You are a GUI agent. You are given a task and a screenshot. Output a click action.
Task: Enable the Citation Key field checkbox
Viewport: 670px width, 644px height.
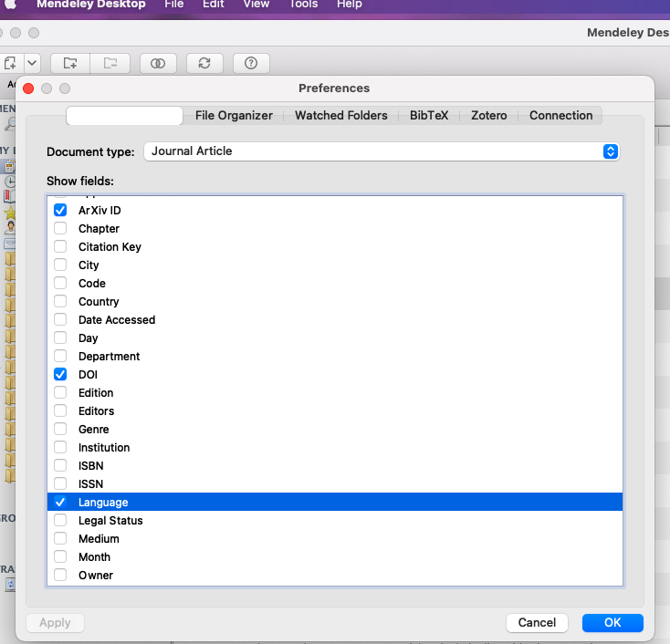pos(60,247)
